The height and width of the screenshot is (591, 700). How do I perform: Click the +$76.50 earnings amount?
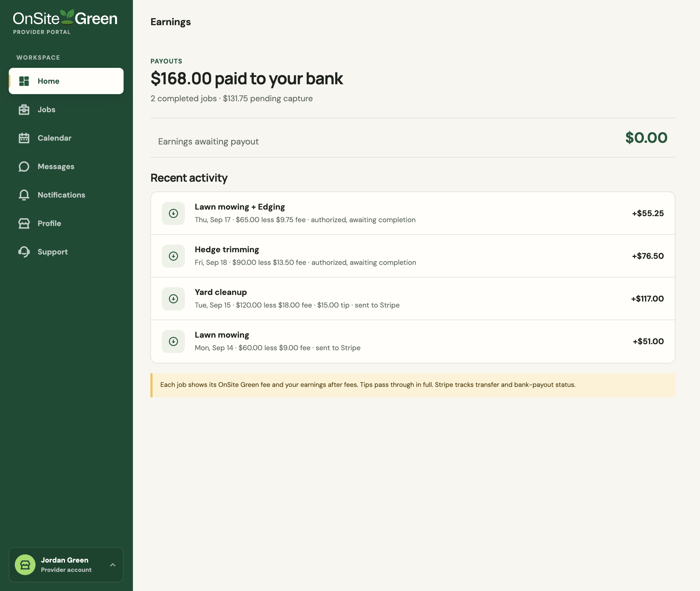point(647,256)
